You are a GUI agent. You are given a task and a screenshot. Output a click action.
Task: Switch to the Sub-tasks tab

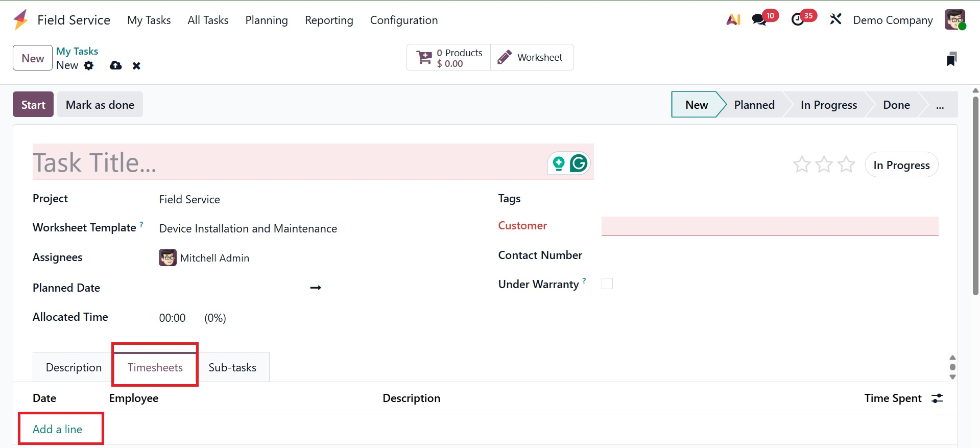click(232, 367)
